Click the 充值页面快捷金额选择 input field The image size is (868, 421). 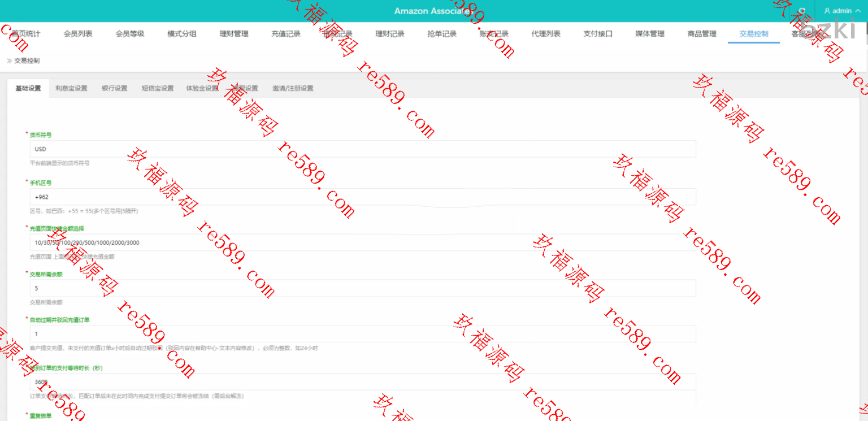click(x=362, y=242)
